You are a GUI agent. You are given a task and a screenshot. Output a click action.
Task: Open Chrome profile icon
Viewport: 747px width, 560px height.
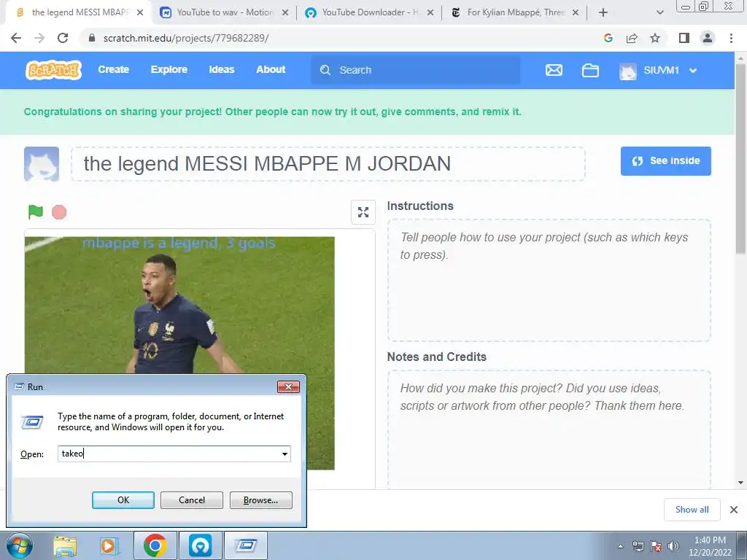tap(708, 38)
